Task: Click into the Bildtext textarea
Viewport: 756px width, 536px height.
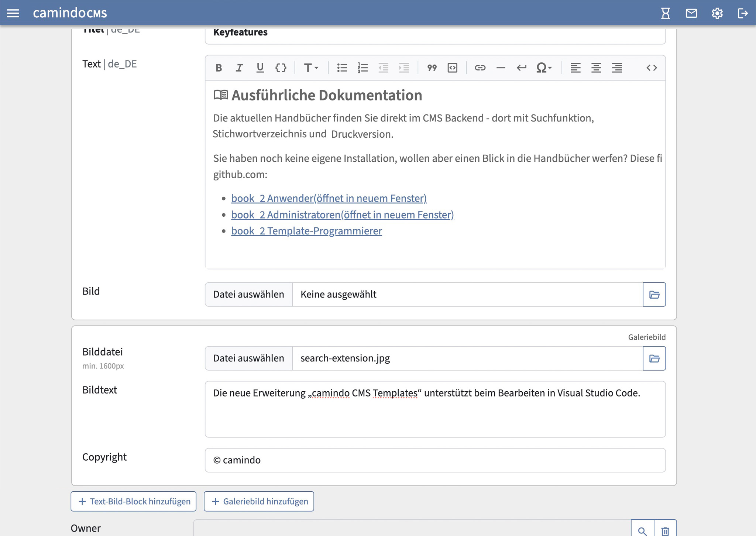Action: click(435, 409)
